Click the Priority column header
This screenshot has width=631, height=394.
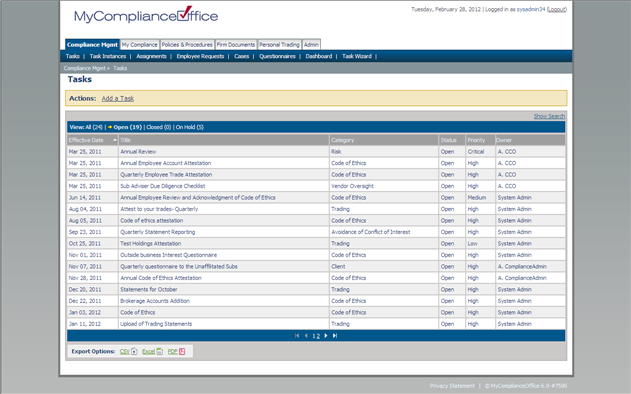[476, 140]
